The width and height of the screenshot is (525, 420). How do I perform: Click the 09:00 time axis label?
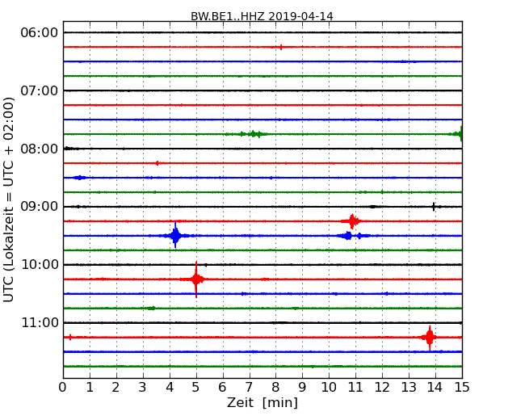[x=40, y=207]
